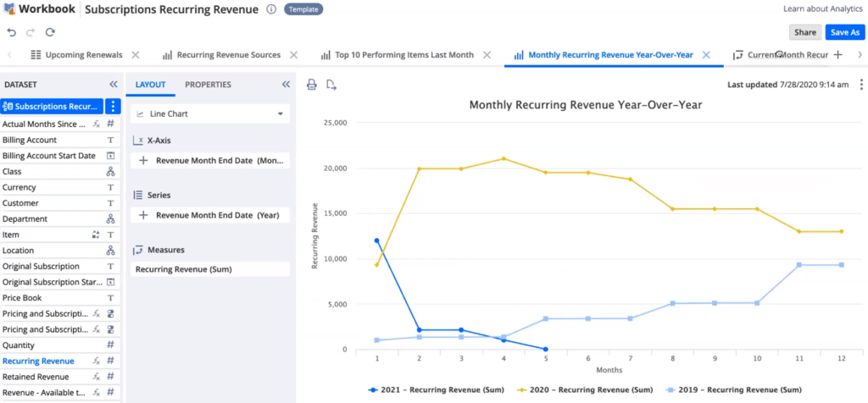Open the Line Chart type dropdown

(210, 113)
